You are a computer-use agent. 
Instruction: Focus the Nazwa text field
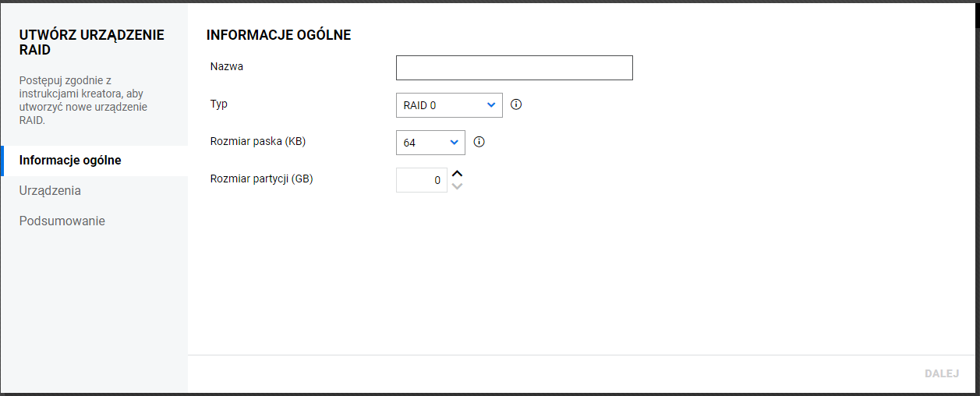pos(514,68)
